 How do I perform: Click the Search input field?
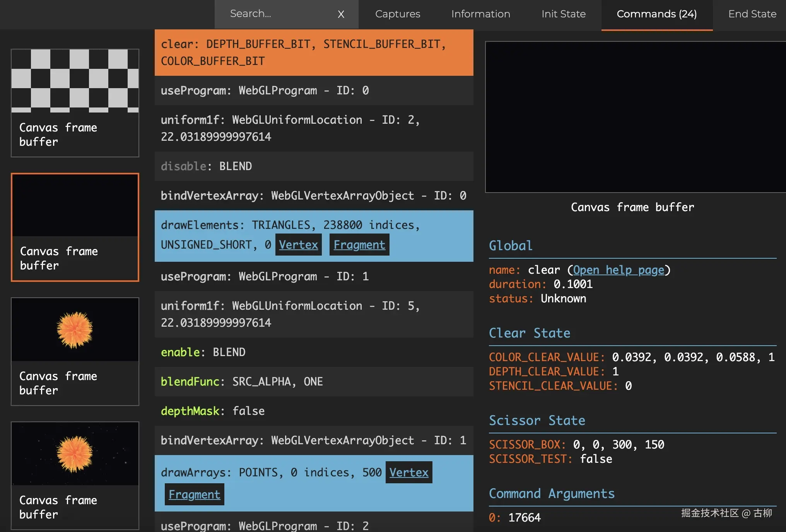click(279, 14)
